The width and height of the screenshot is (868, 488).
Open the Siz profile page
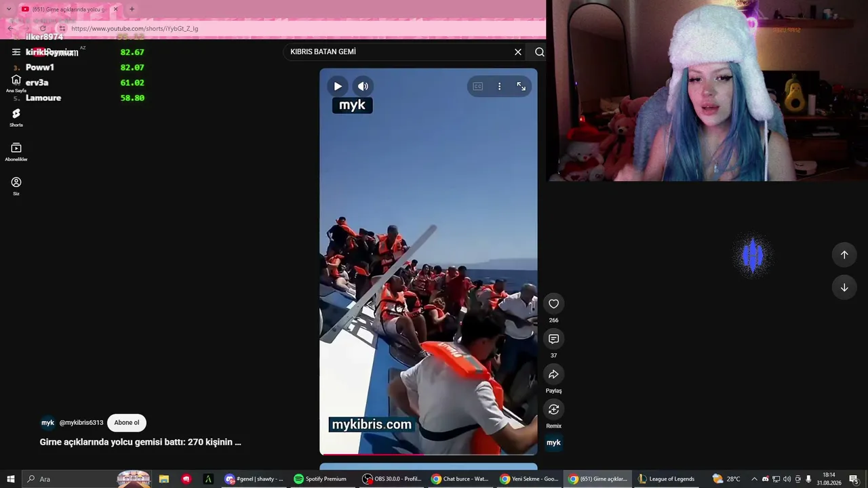click(x=16, y=186)
